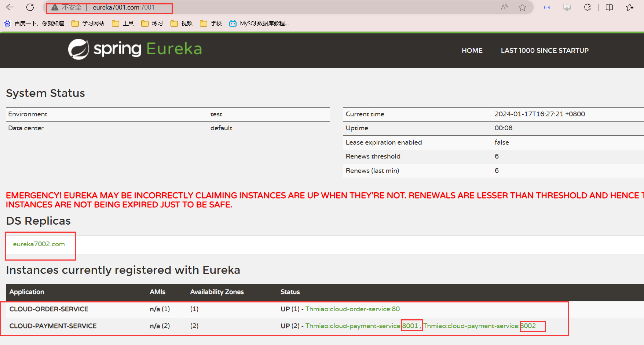Open the MySQL数据库教程 bookmark
644x345 pixels.
(259, 23)
